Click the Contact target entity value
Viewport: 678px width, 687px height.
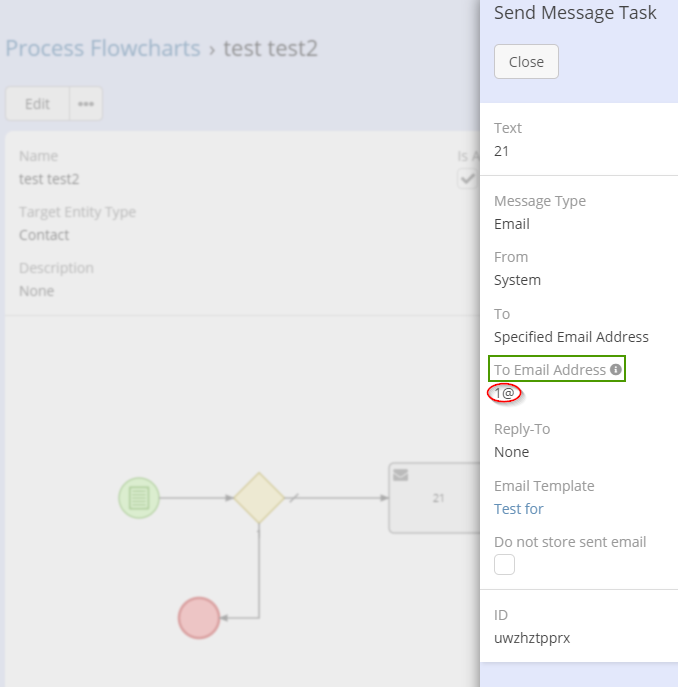coord(44,235)
